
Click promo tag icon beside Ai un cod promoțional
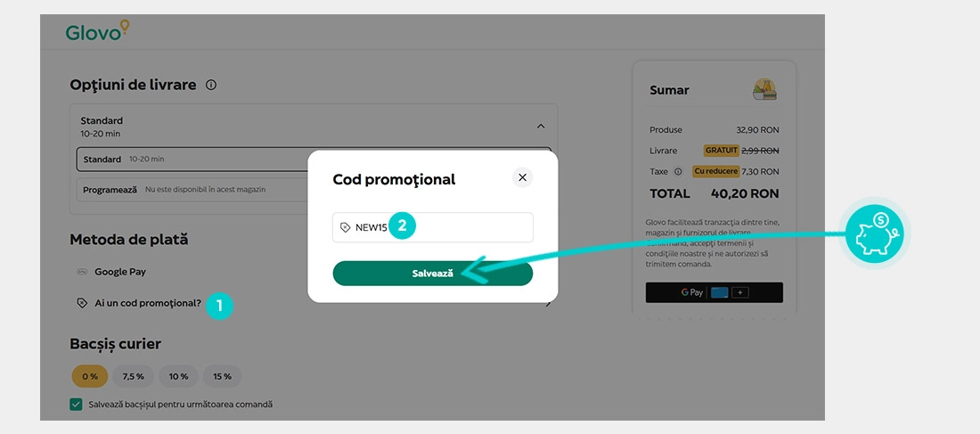pos(81,303)
